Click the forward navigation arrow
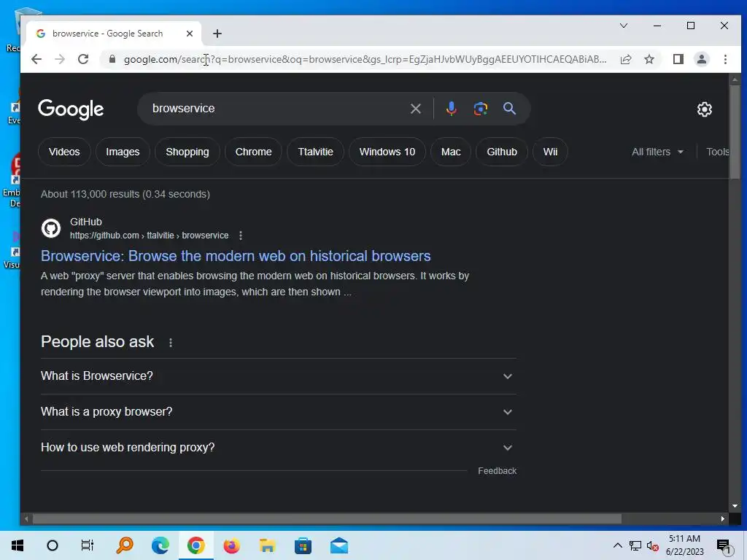 (60, 59)
